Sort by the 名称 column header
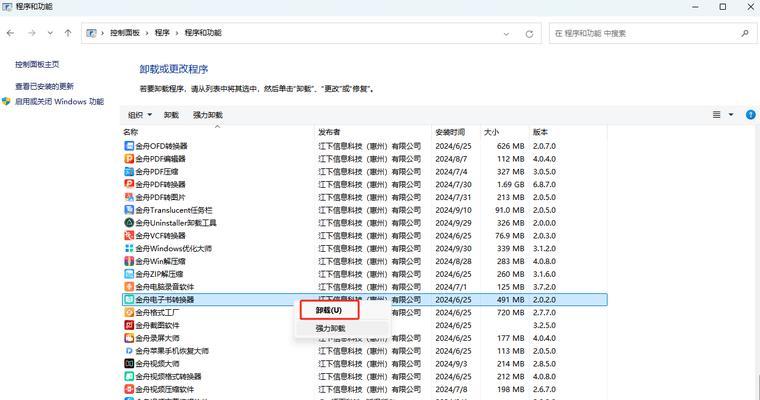Viewport: 760px width, 400px height. coord(130,132)
